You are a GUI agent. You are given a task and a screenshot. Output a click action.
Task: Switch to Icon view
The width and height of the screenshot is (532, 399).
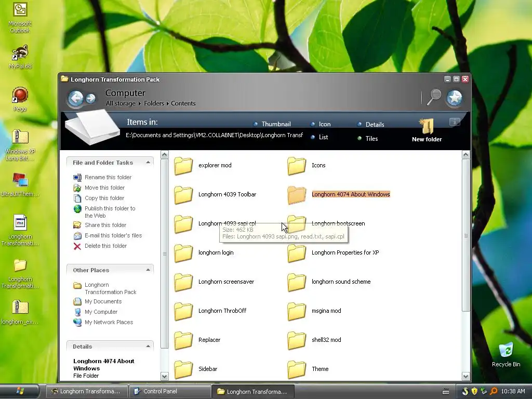pyautogui.click(x=321, y=124)
